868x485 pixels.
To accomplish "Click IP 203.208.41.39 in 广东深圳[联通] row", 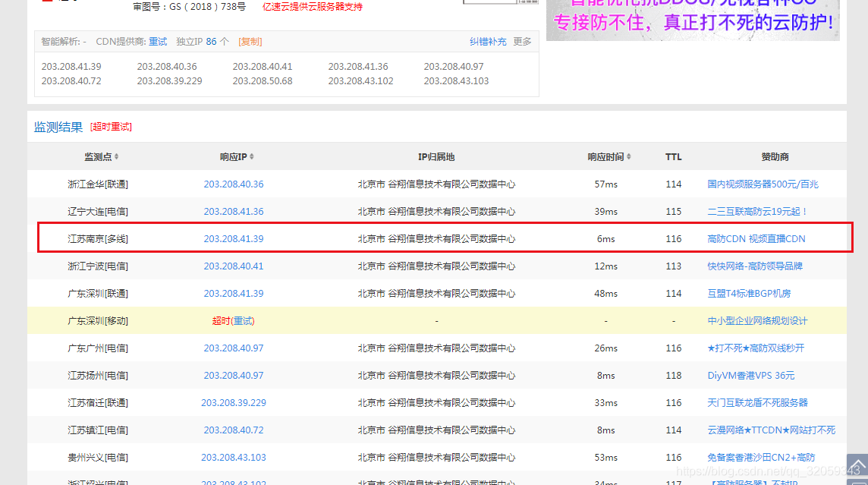I will click(234, 294).
